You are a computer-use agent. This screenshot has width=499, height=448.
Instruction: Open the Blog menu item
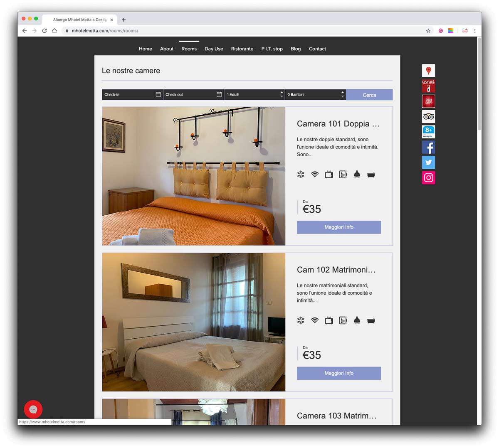click(x=296, y=49)
